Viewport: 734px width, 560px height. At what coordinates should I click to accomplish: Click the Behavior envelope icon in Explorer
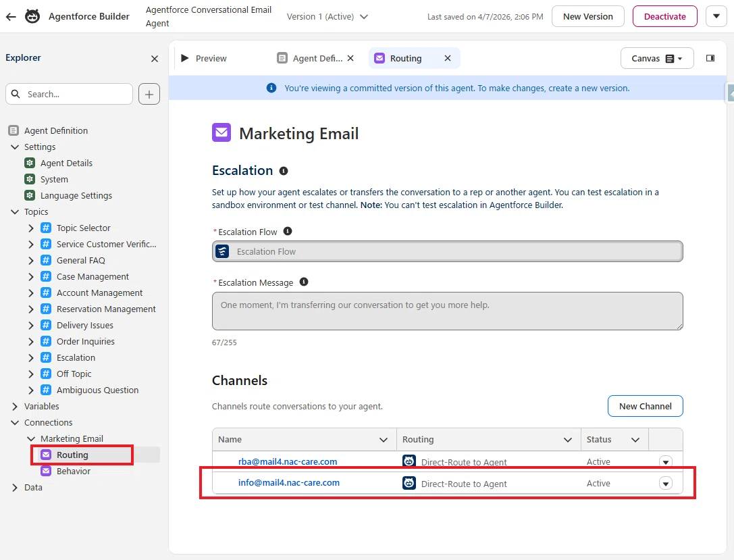tap(46, 471)
